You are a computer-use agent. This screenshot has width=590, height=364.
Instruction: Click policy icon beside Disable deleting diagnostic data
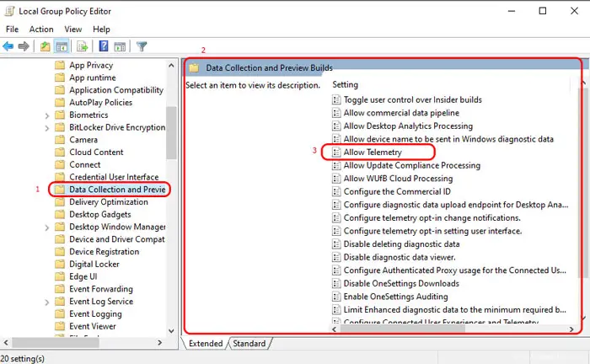coord(336,244)
